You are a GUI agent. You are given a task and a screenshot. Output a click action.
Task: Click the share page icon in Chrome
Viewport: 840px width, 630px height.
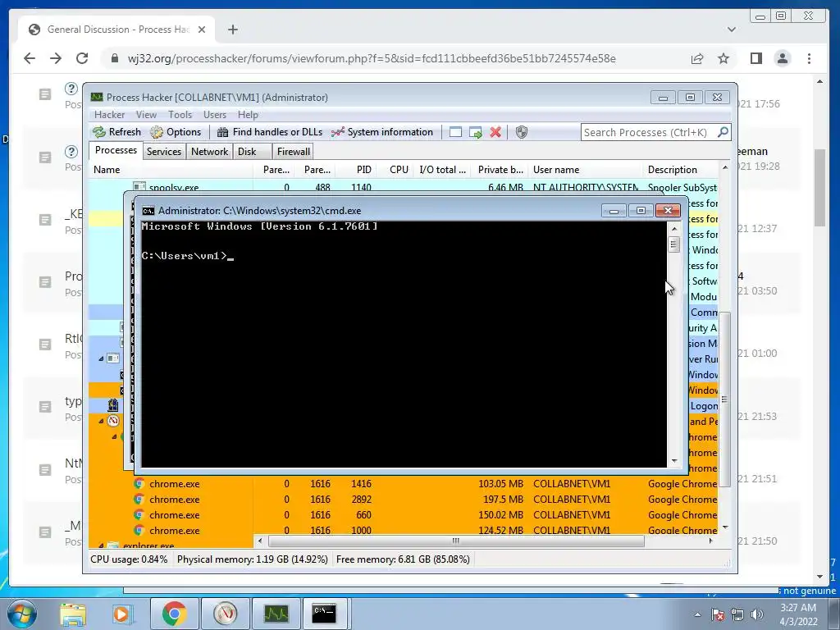click(x=697, y=58)
